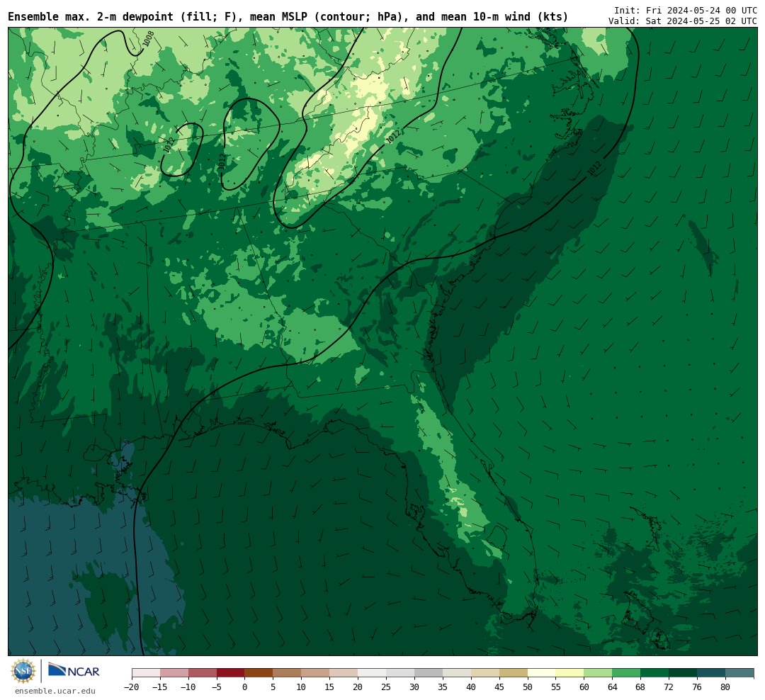
Task: Click the colorbar tick label 80
Action: point(726,687)
